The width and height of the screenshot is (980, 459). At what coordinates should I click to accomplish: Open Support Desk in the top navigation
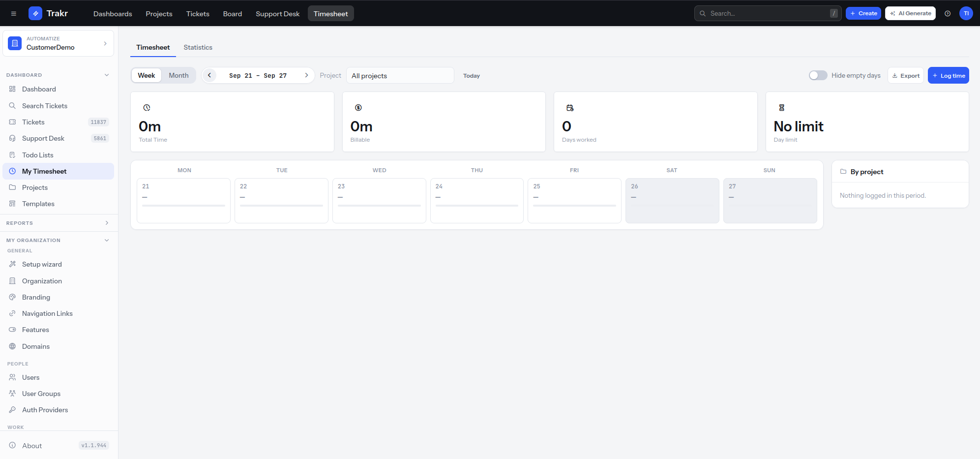coord(278,14)
